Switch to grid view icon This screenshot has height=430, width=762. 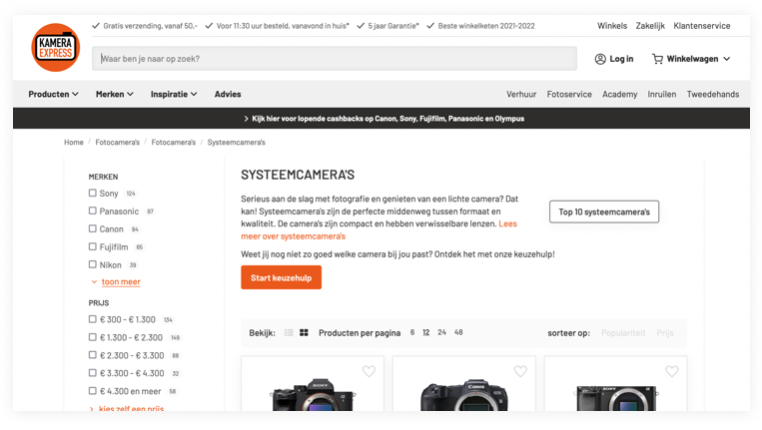point(304,332)
